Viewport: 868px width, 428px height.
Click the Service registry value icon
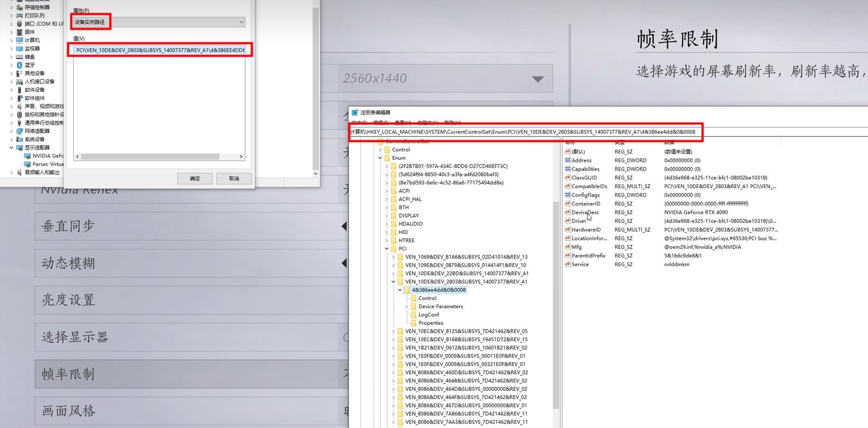567,265
